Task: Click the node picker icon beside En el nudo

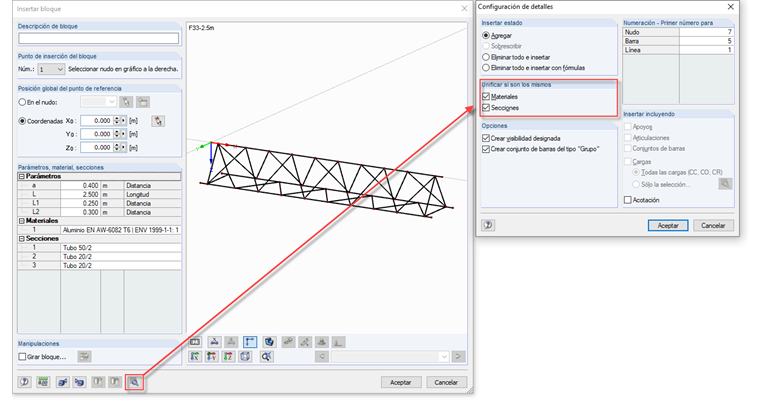Action: [x=126, y=102]
